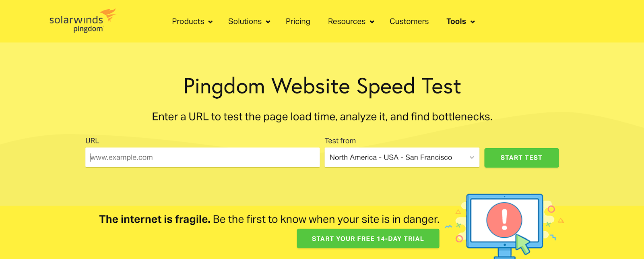Open the Products menu
This screenshot has height=259, width=644.
click(188, 21)
